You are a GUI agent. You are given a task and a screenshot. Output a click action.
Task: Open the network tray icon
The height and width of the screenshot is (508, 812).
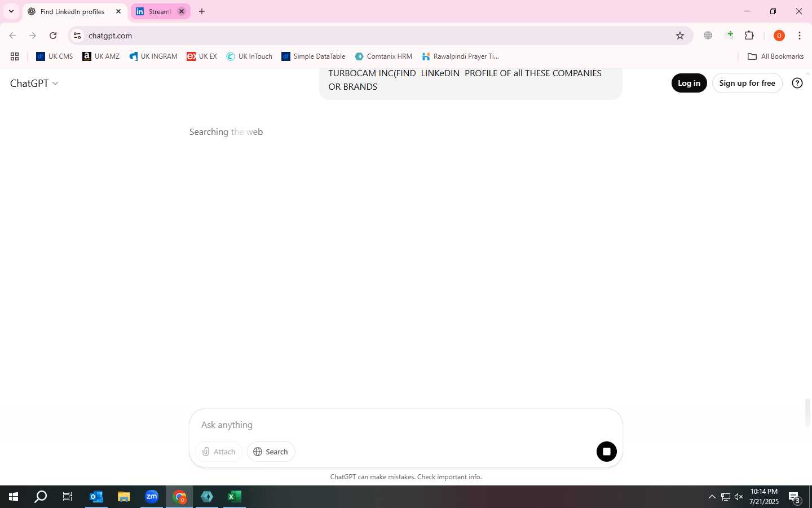click(726, 497)
